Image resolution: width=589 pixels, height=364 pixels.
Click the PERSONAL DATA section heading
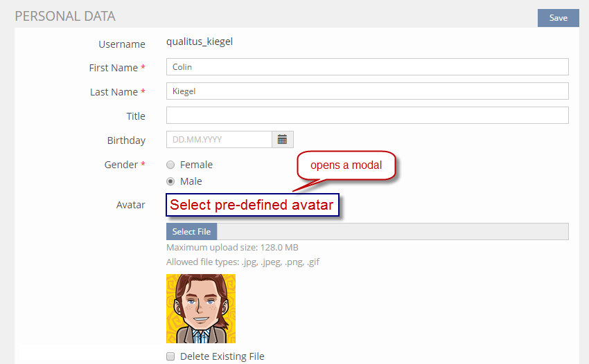[x=65, y=16]
